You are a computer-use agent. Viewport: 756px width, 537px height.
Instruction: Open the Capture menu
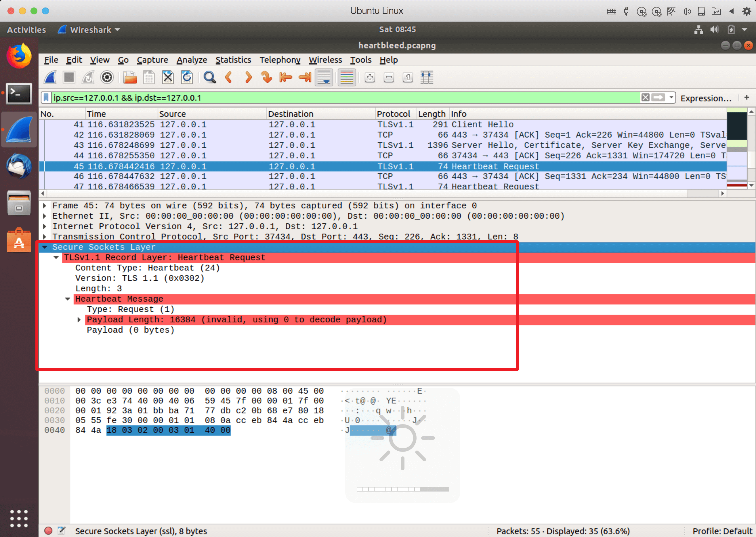(x=152, y=60)
